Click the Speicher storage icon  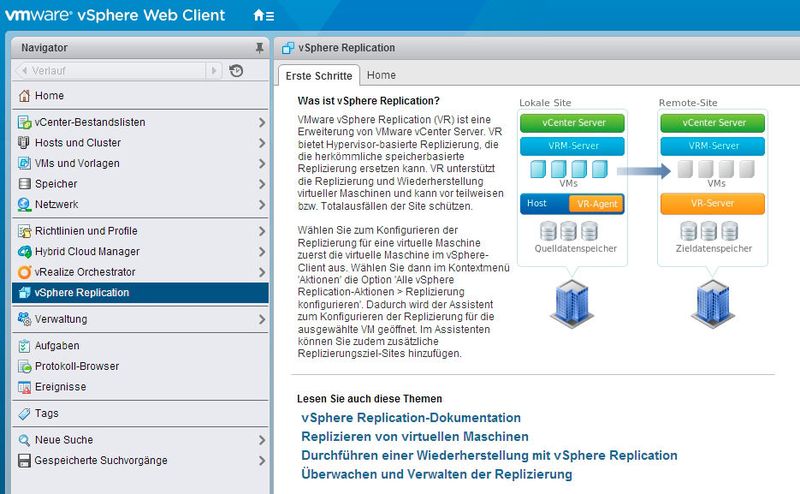(24, 184)
